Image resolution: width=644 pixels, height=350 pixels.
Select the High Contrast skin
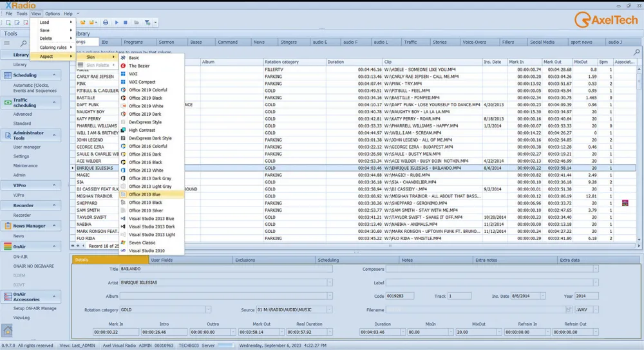tap(142, 130)
